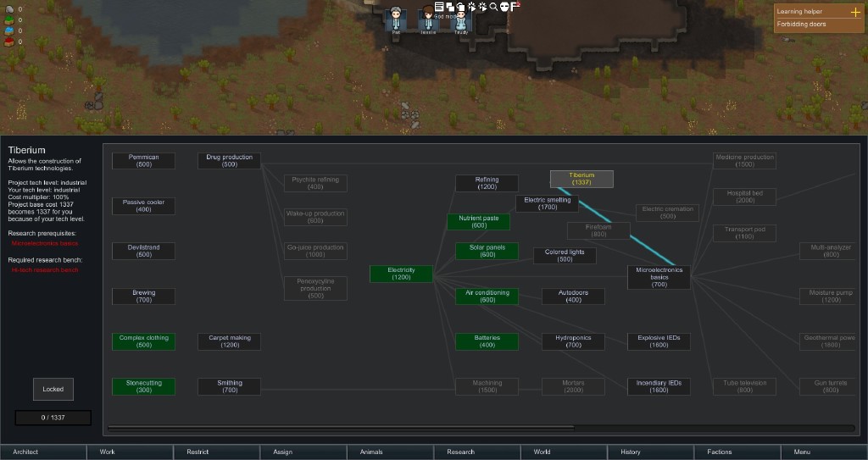Click the blue Tiberium resource icon
Screen dimensions: 868x460
tap(8, 30)
